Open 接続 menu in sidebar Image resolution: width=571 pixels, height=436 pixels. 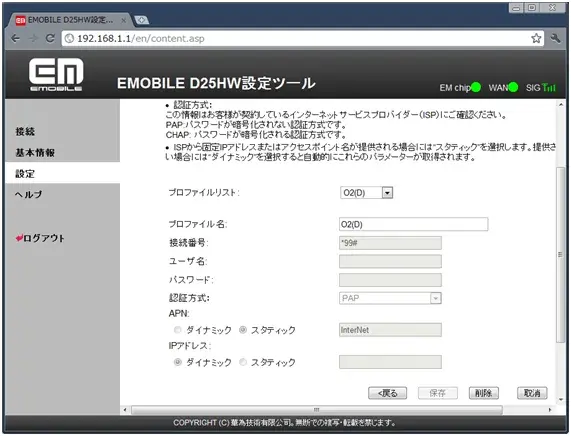(25, 131)
